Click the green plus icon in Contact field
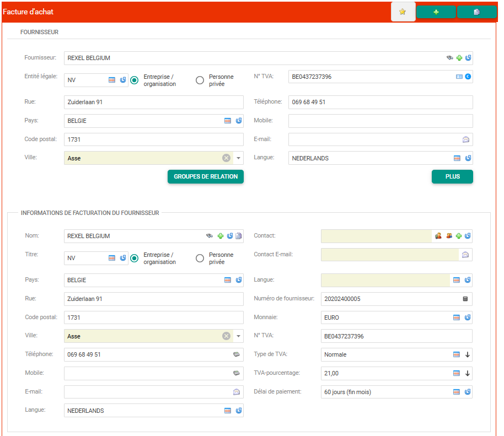The width and height of the screenshot is (504, 436). [x=459, y=236]
